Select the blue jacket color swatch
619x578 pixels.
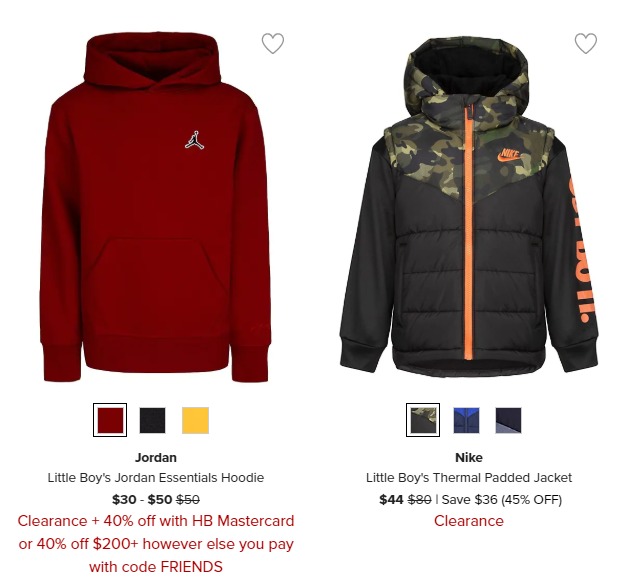pos(466,420)
